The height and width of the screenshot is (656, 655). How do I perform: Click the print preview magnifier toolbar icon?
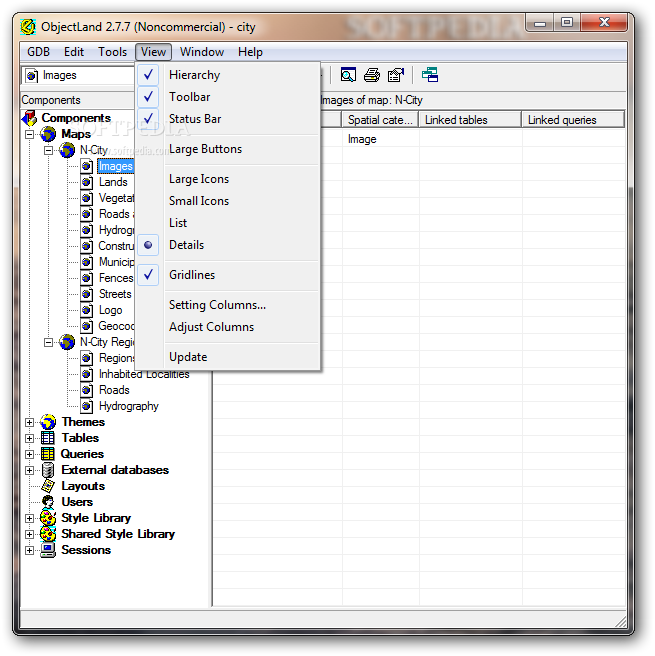coord(348,75)
